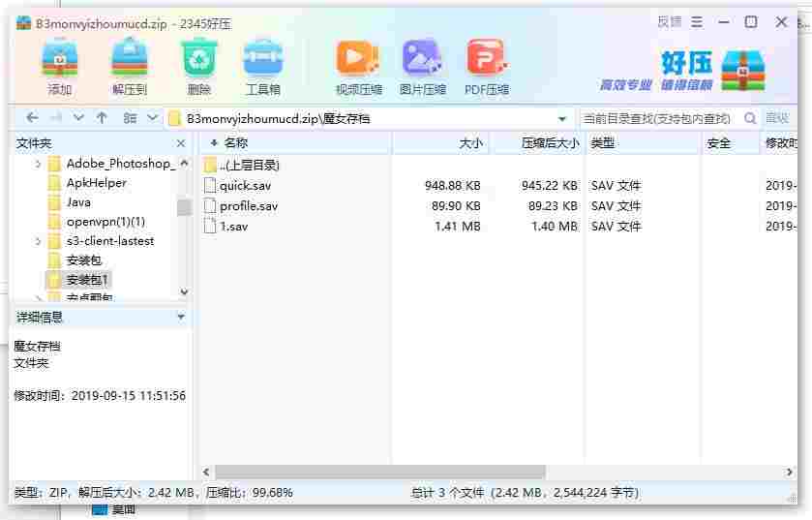Open the navigation history dropdown arrow

[78, 118]
